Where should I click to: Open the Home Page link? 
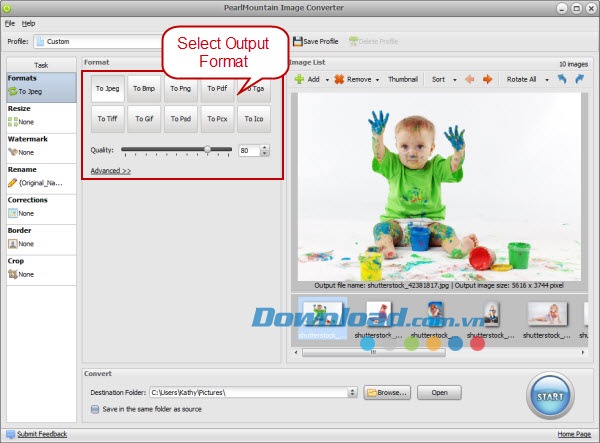(x=574, y=434)
